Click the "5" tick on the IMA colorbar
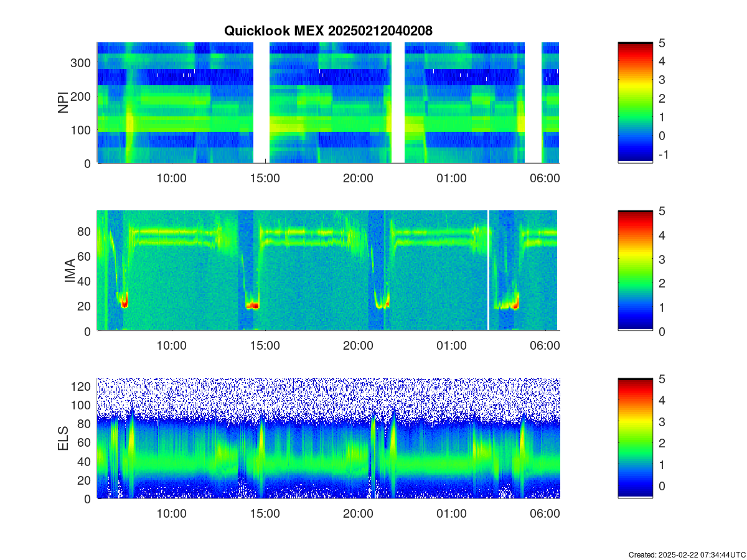This screenshot has height=560, width=747. click(662, 211)
